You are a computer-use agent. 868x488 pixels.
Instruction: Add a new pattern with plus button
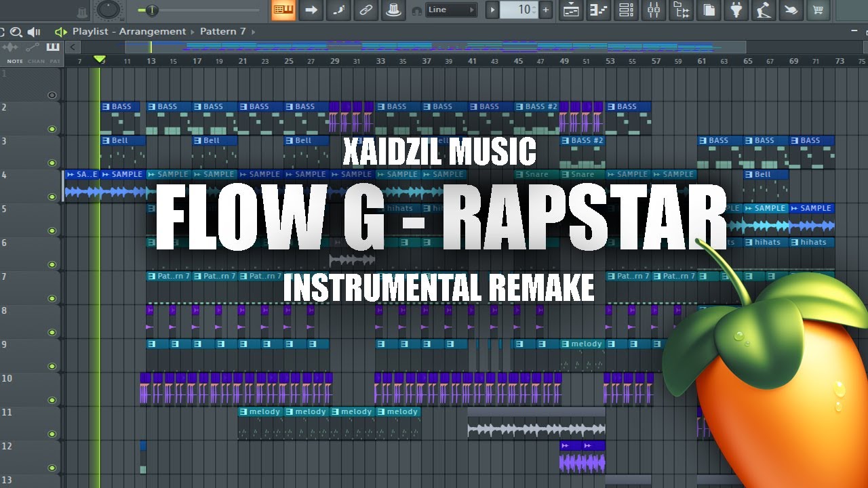[545, 10]
